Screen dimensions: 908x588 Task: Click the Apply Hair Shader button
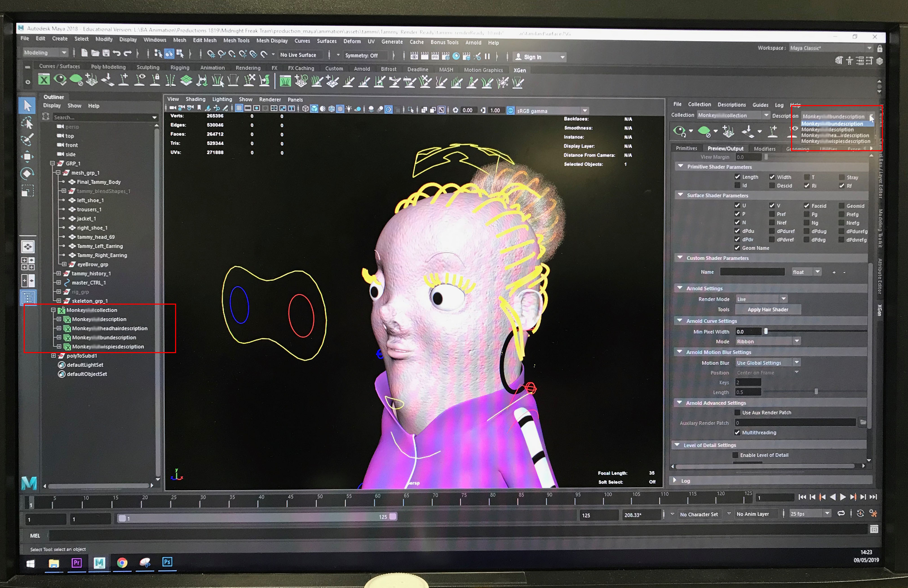(x=768, y=309)
